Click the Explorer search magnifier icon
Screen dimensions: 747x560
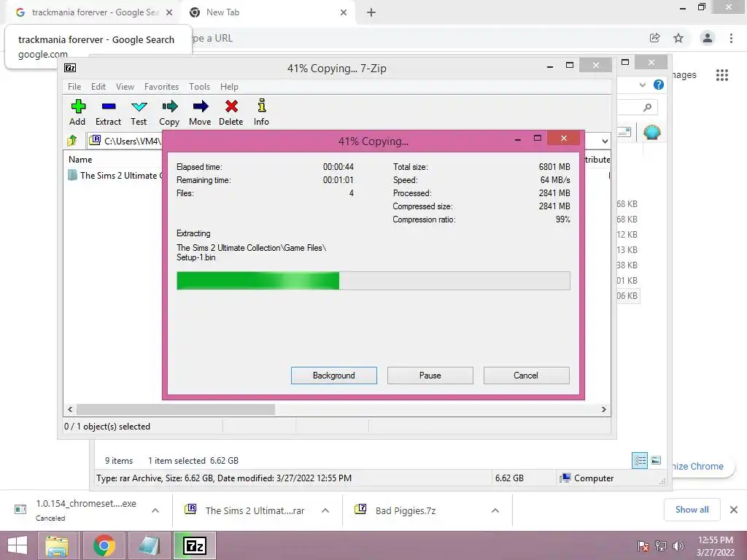(647, 107)
